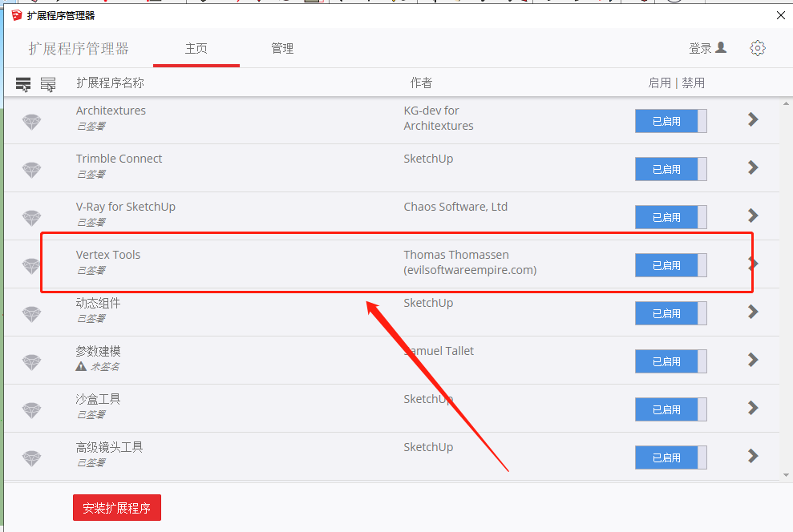Expand V-Ray for SketchUp details chevron
This screenshot has height=532, width=793.
click(753, 216)
